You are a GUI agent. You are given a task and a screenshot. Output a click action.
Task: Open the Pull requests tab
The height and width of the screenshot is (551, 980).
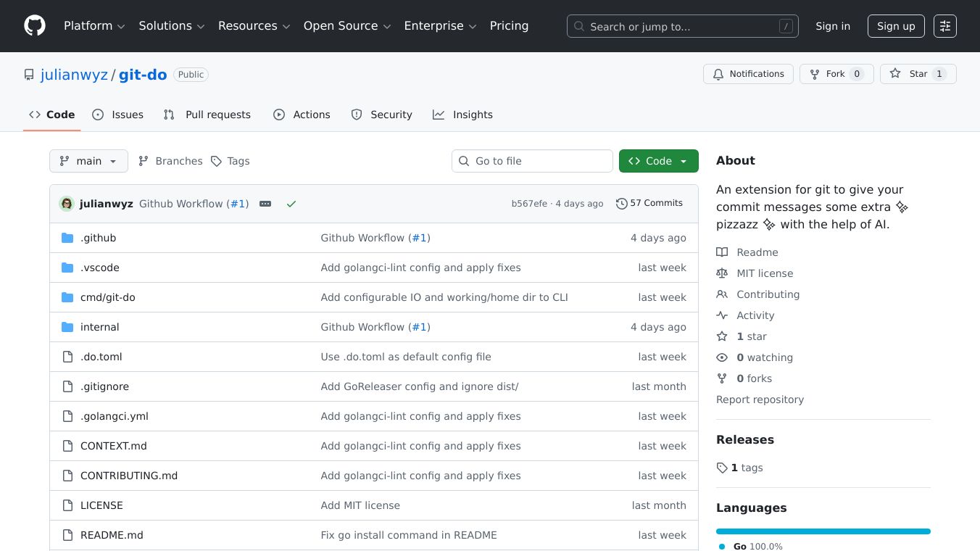[207, 115]
